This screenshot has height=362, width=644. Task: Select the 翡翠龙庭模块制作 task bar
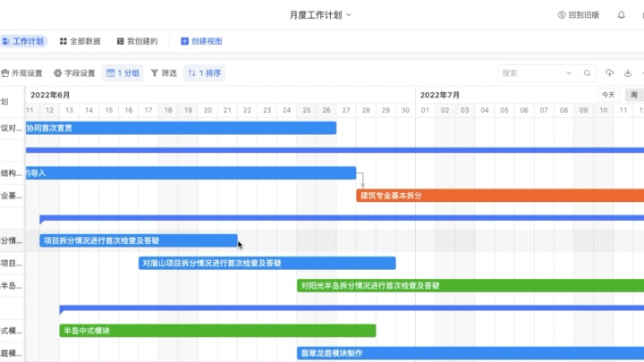[x=470, y=353]
